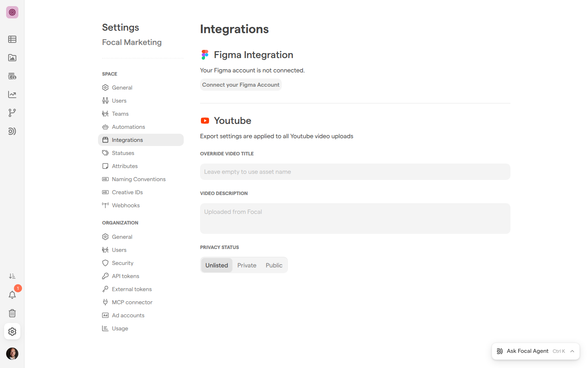
Task: Focus the Override Video Title field
Action: click(355, 172)
